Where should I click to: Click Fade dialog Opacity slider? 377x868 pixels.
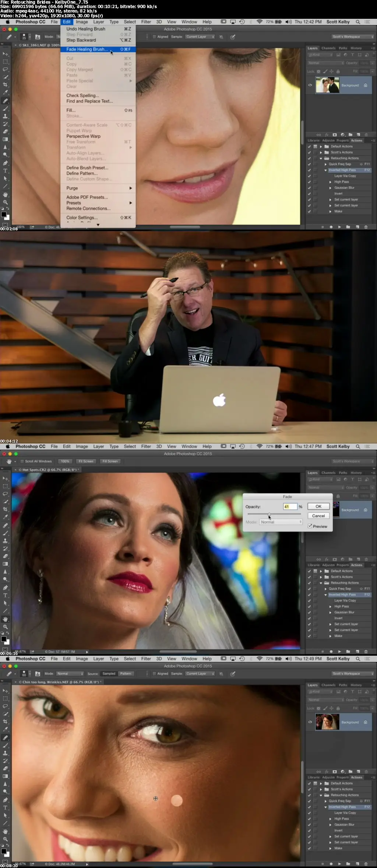click(274, 514)
